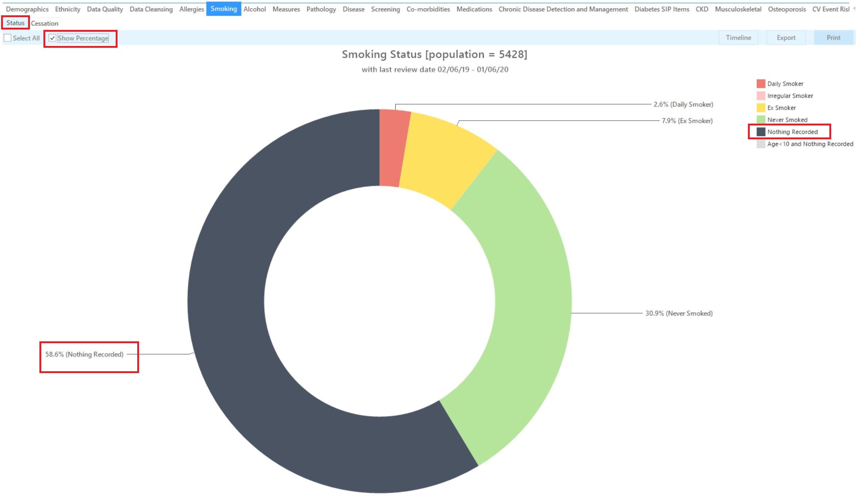Viewport: 856px width, 504px height.
Task: Select the Disease tab
Action: click(353, 9)
